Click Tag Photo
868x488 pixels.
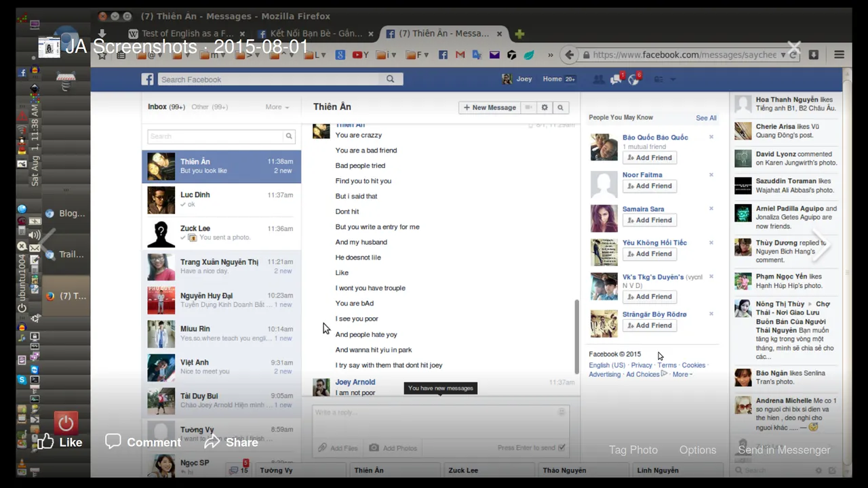[633, 449]
